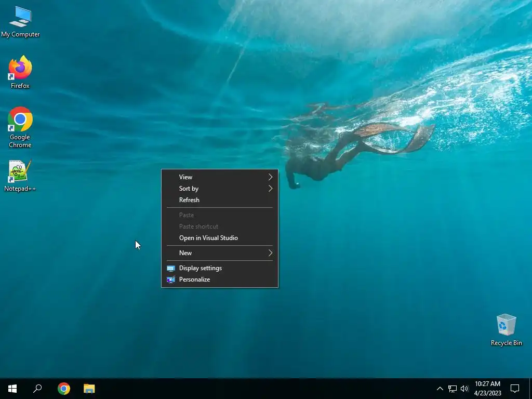Screen dimensions: 532x399
Task: Select the Firefox desktop shortcut
Action: tap(20, 72)
